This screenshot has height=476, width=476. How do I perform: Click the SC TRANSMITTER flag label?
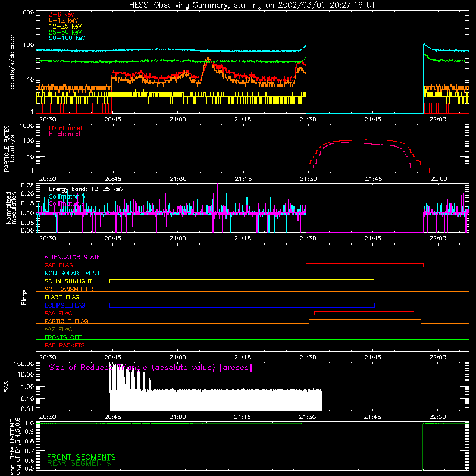[68, 289]
